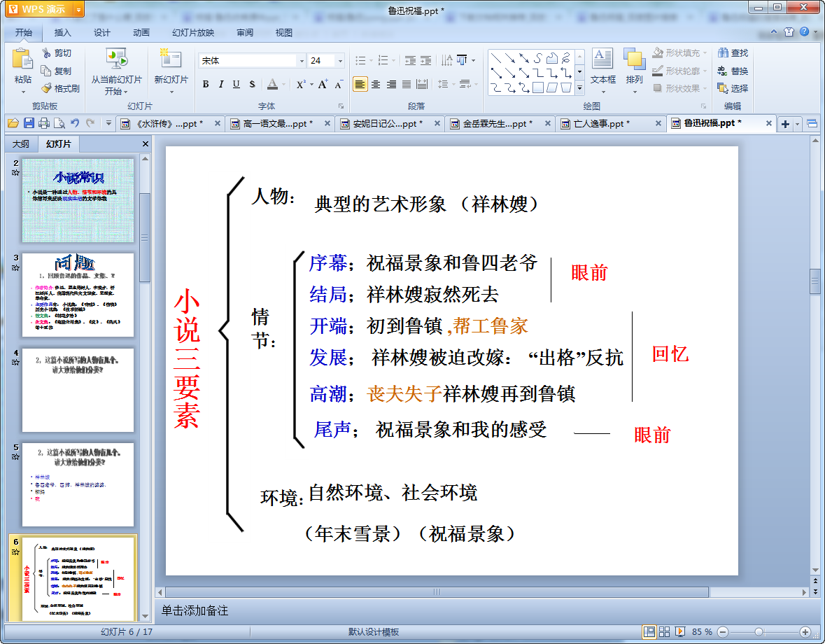Screen dimensions: 825x644
Task: Click the zoom slider handle
Action: coord(759,631)
